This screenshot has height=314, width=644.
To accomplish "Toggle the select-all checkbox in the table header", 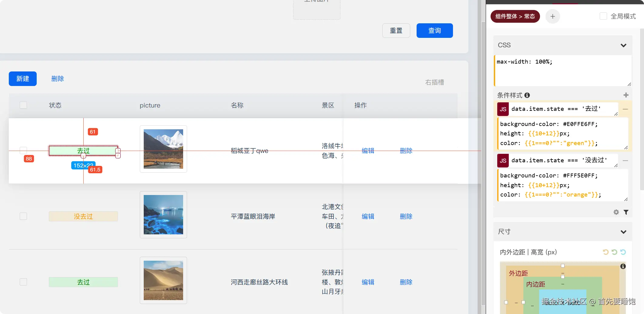I will pos(23,105).
